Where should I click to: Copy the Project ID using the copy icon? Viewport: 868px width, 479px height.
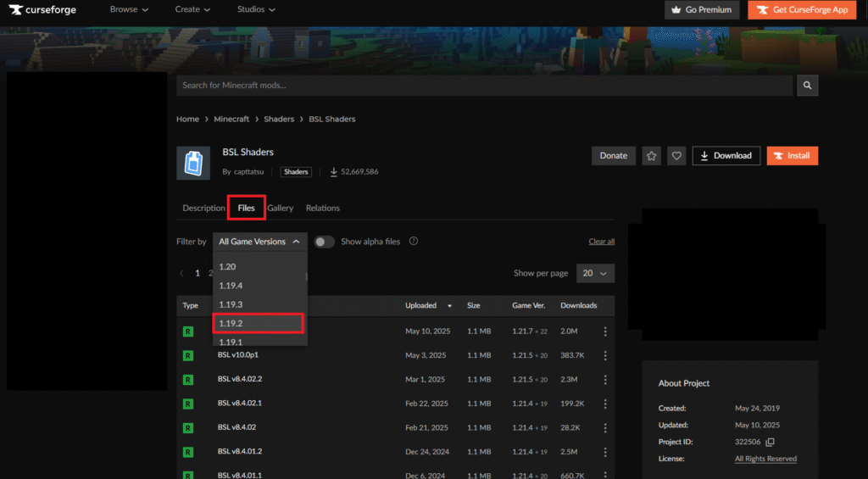770,443
